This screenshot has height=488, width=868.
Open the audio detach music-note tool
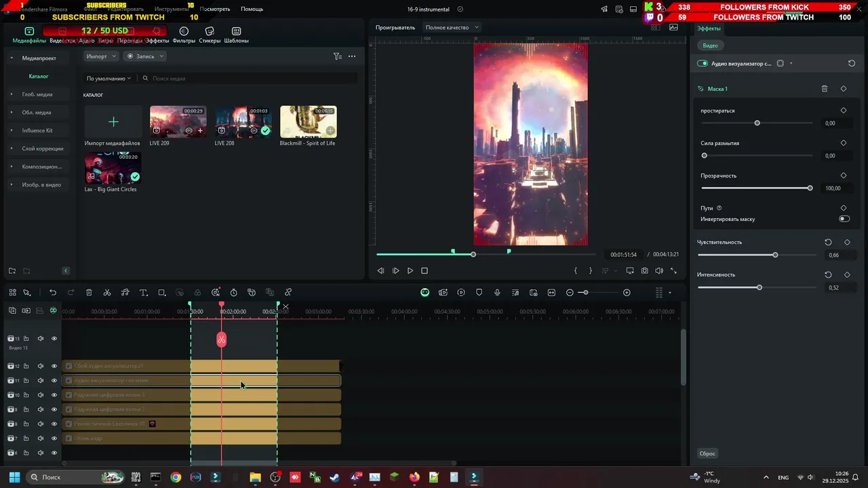pos(125,293)
